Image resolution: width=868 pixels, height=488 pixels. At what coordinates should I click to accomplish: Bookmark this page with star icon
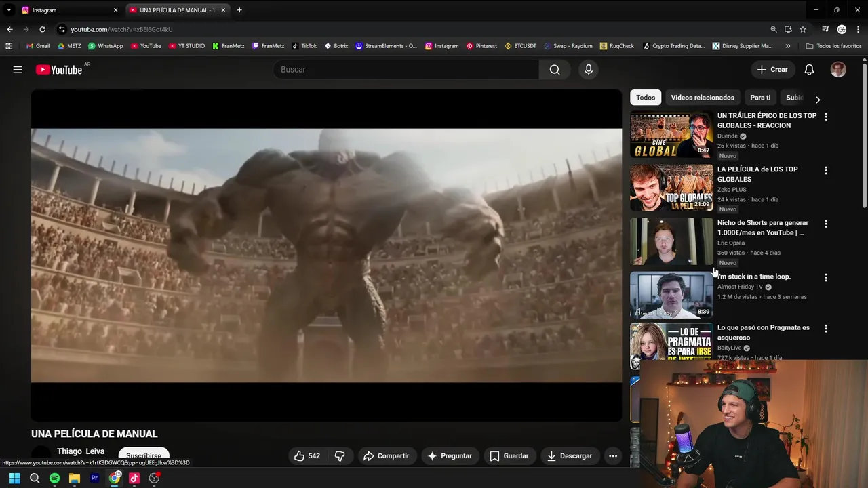(803, 29)
